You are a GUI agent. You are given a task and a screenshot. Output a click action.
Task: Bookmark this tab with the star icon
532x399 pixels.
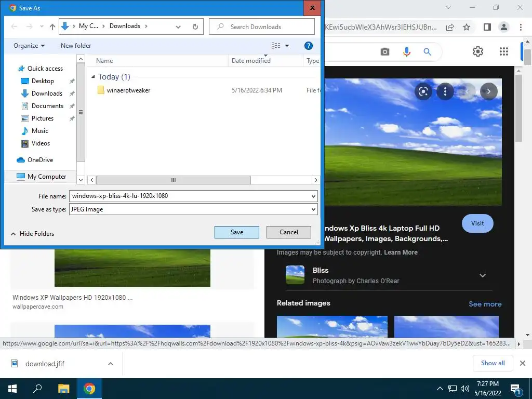[x=467, y=27]
